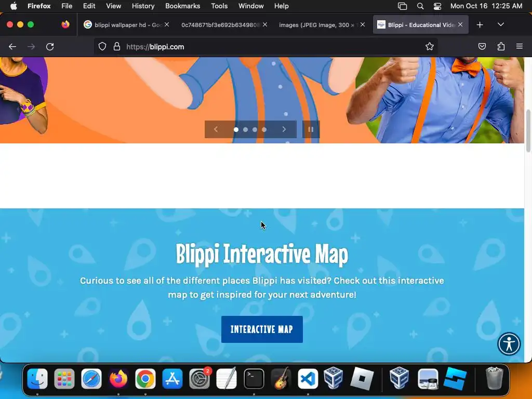Screen dimensions: 532x399
Task: Open Terminal from the Dock
Action: coord(254,379)
